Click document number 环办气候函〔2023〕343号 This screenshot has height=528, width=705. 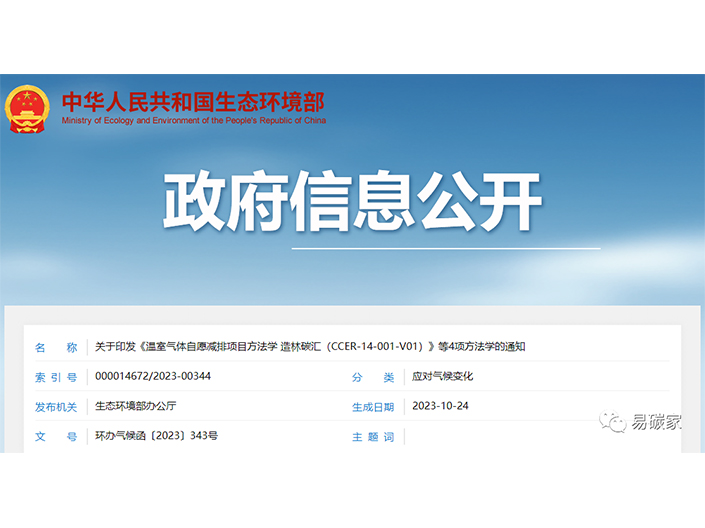click(156, 437)
